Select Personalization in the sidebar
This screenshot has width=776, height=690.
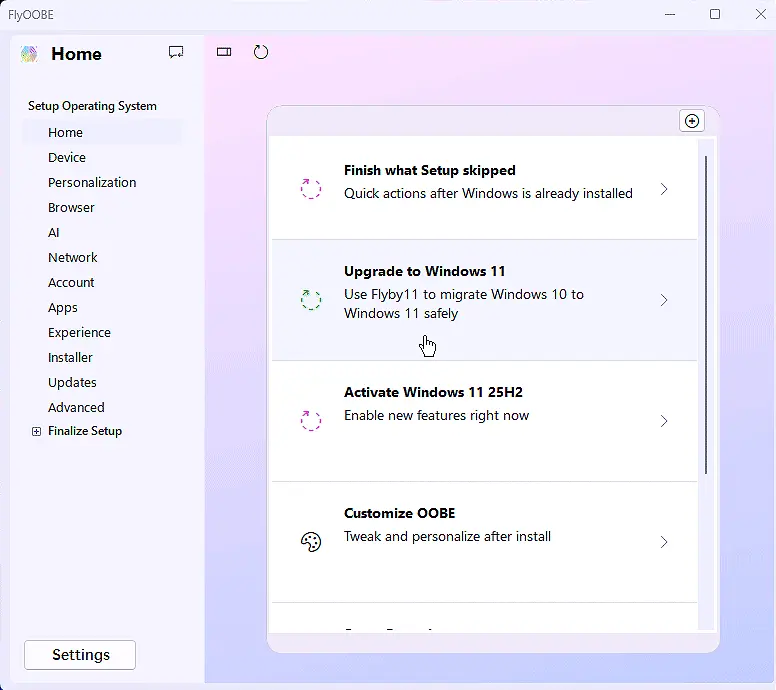[x=92, y=182]
